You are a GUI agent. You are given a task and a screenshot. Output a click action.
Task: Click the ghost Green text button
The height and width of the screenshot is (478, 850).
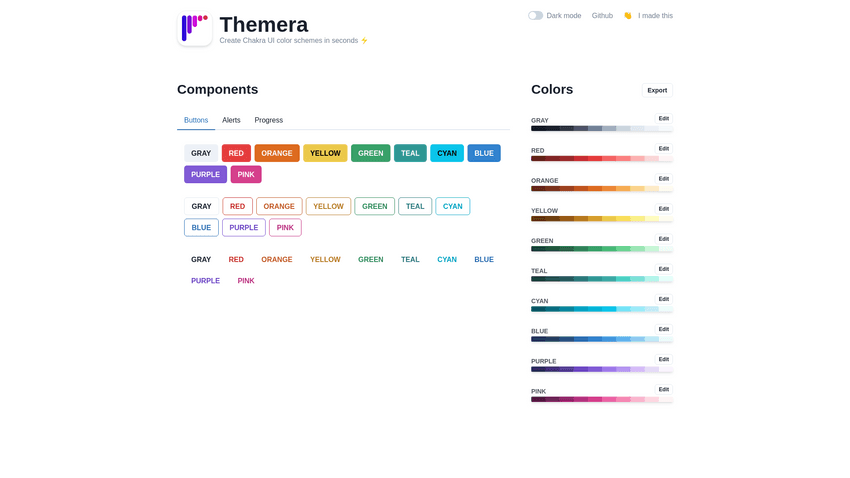coord(370,259)
